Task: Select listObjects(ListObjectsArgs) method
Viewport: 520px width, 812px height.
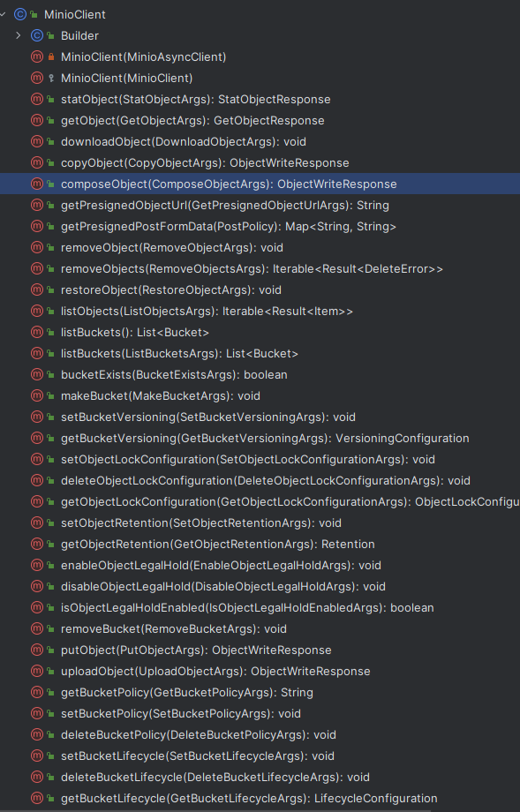Action: pyautogui.click(x=207, y=312)
